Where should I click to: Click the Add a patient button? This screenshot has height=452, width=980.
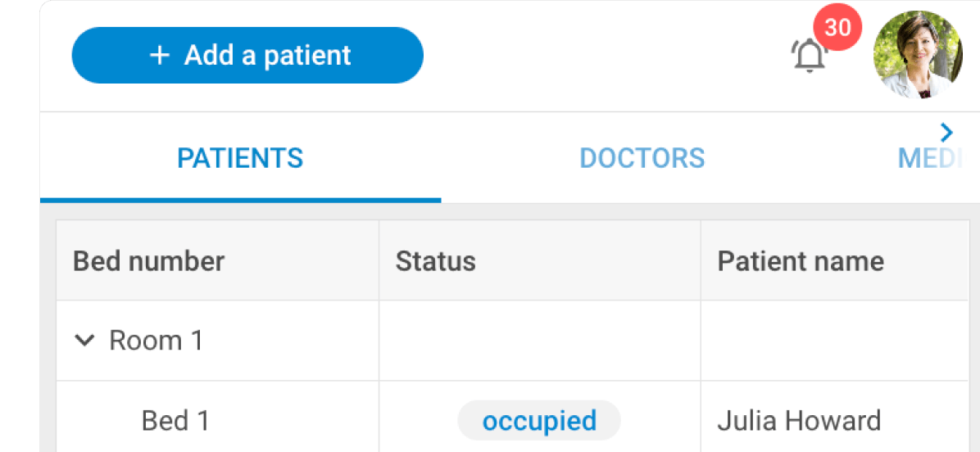247,55
